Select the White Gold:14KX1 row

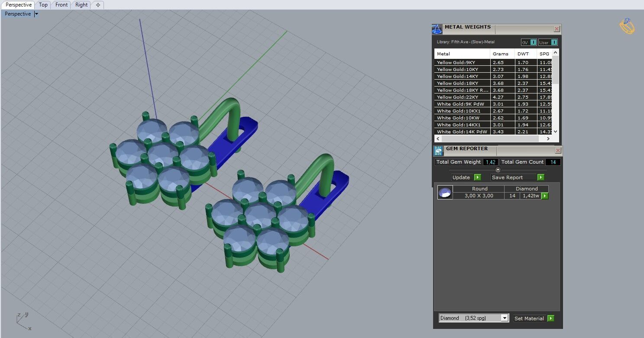[x=493, y=125]
